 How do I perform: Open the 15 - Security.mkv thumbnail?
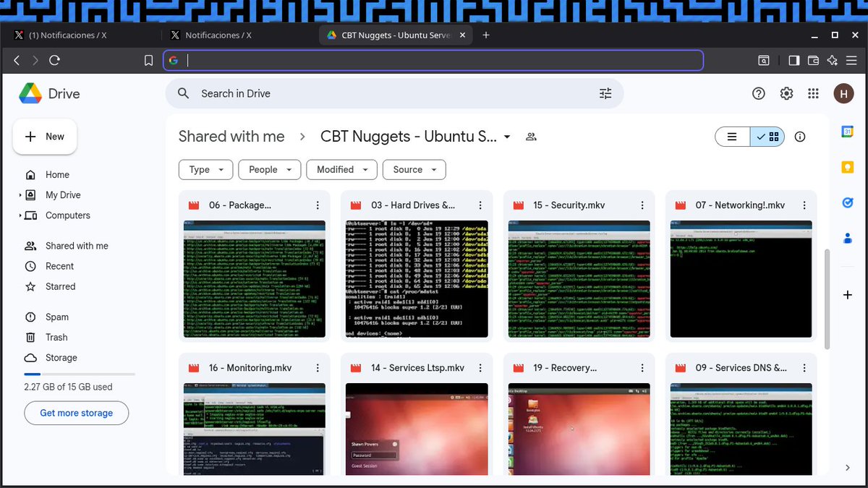click(579, 278)
